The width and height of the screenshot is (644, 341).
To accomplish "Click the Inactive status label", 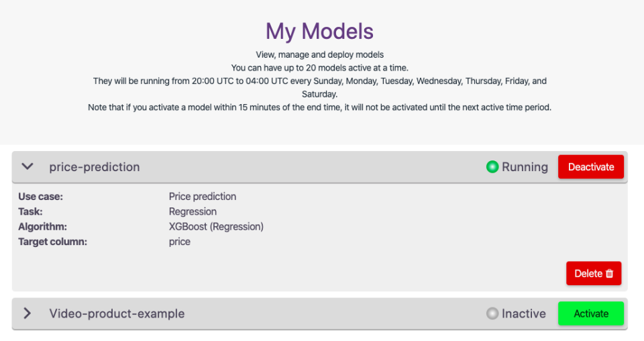I will click(x=523, y=313).
